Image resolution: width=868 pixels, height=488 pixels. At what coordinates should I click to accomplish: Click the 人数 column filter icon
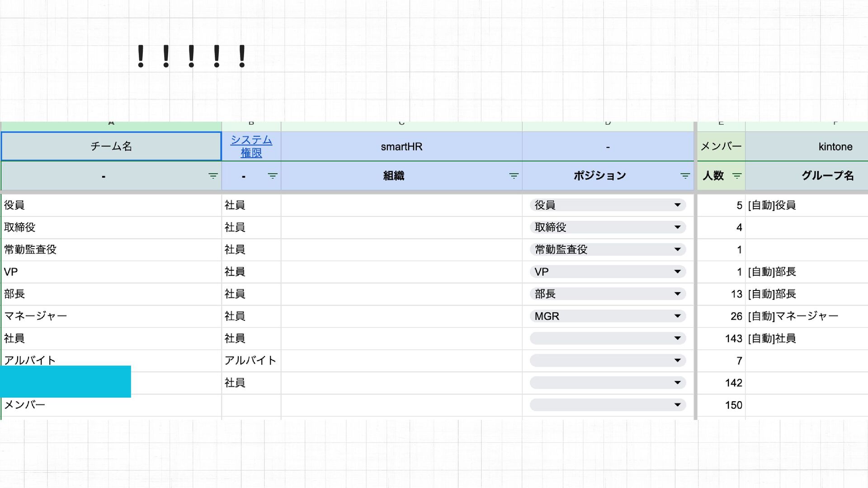tap(736, 176)
